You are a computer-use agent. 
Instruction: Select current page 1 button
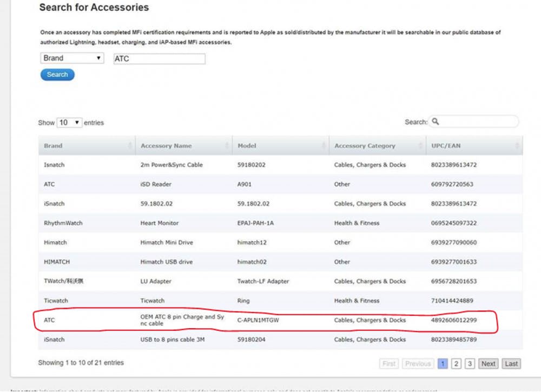tap(443, 364)
